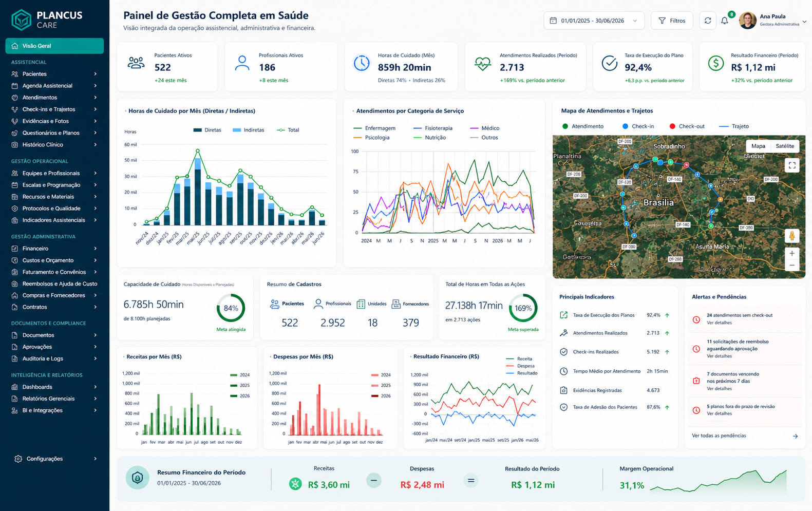The width and height of the screenshot is (812, 511).
Task: Expand the Custos e Orçamento chevron
Action: pyautogui.click(x=96, y=260)
